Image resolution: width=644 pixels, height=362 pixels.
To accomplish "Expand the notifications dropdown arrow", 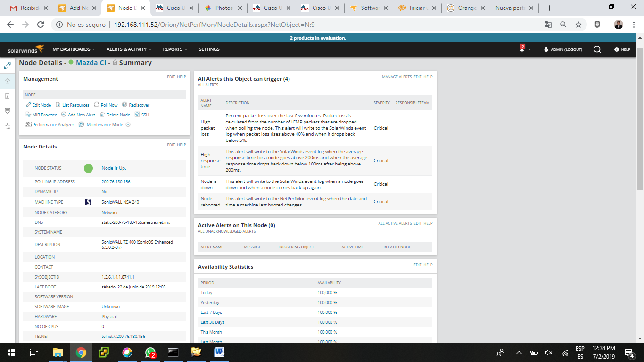I will coord(529,49).
